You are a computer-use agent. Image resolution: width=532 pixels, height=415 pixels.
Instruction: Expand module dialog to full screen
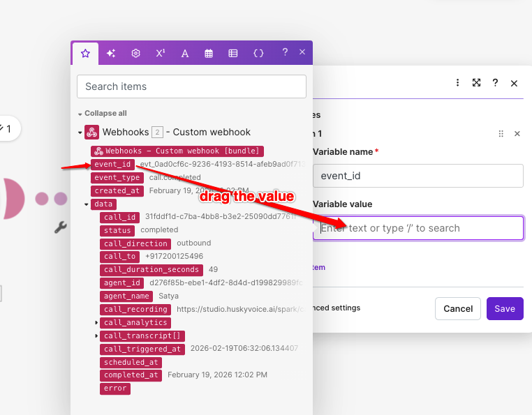pos(476,82)
